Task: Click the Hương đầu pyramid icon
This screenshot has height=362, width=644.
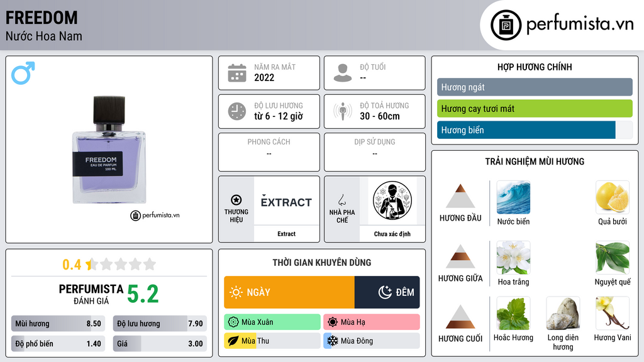Action: pos(460,196)
